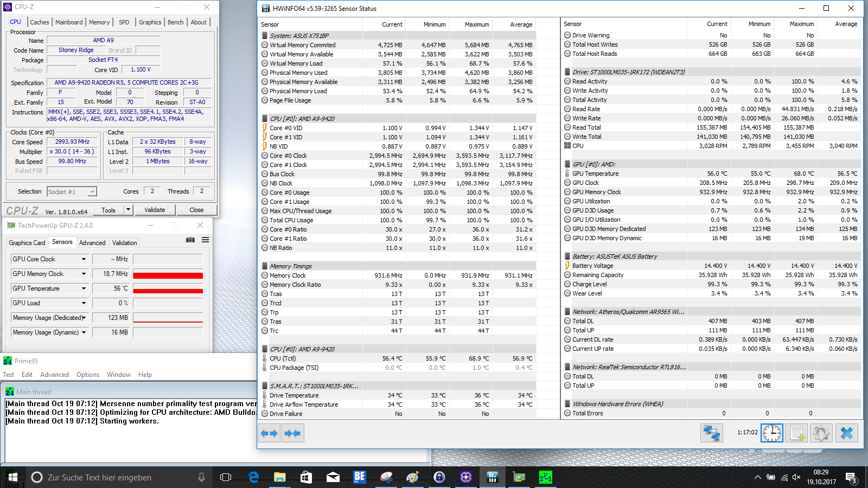The image size is (868, 488).
Task: Switch to CPU-Z purple chip taskbar icon
Action: coord(465,477)
